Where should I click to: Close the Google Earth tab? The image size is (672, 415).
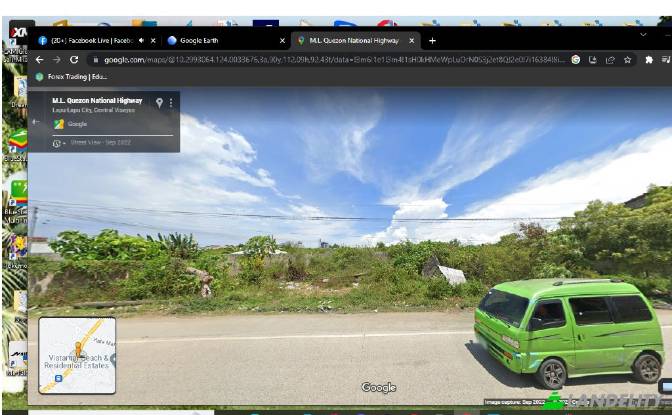click(x=282, y=41)
